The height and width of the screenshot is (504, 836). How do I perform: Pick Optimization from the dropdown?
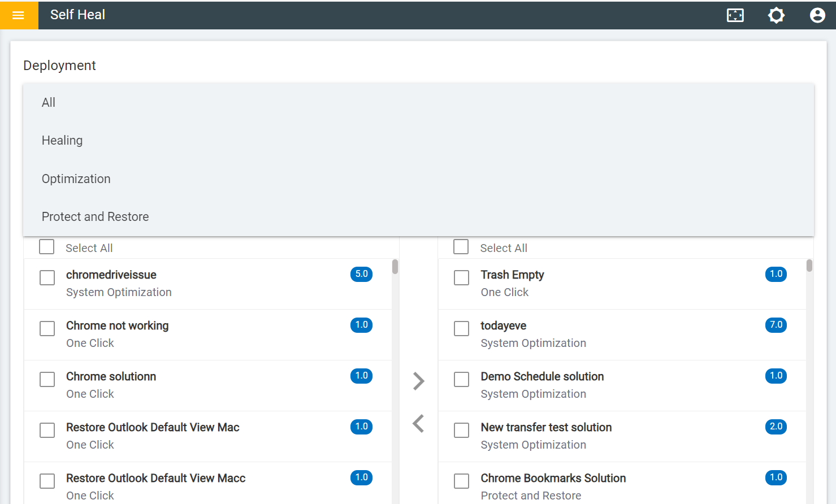[76, 179]
